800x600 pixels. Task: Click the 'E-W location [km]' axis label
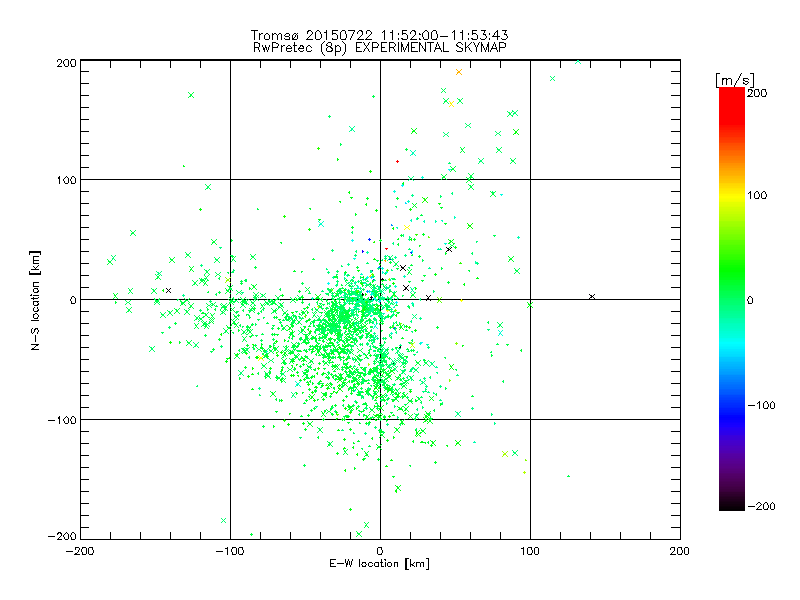(379, 563)
